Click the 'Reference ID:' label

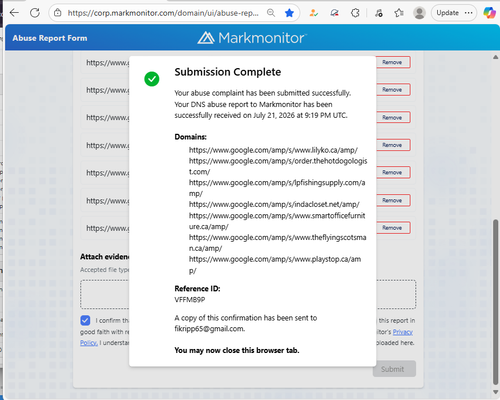coord(197,289)
